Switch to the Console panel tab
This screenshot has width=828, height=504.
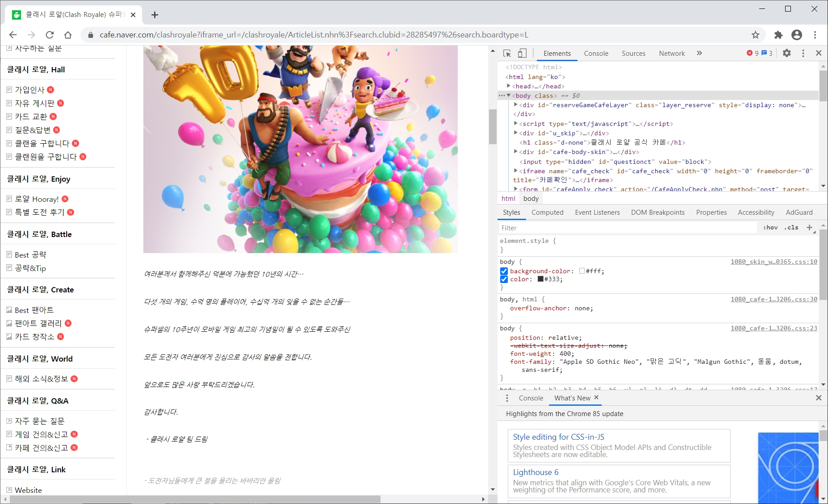[x=596, y=54]
